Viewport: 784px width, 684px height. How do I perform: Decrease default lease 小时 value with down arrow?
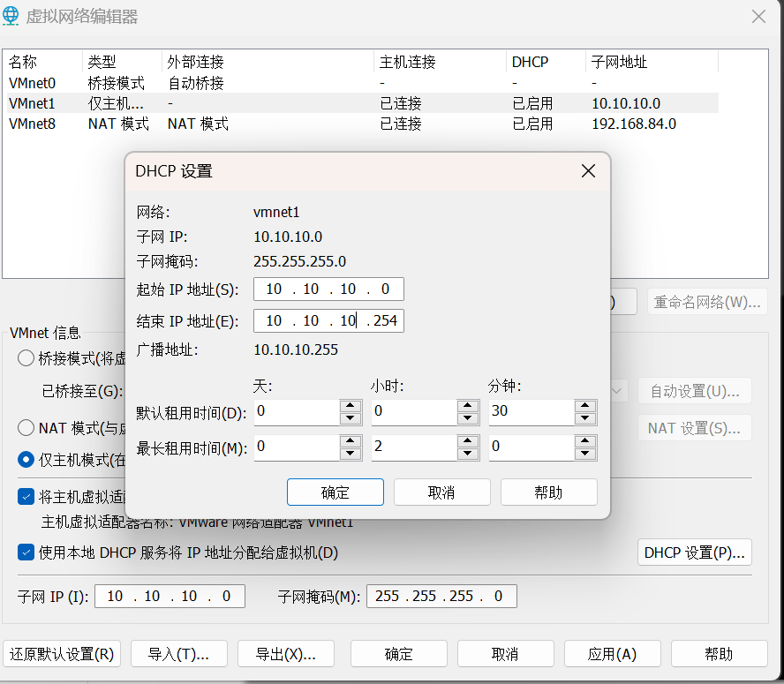(x=468, y=418)
